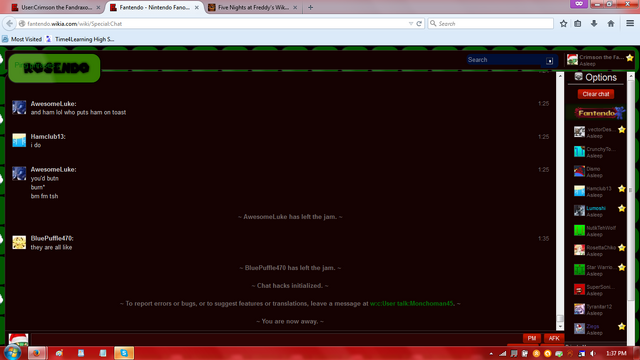This screenshot has height=360, width=640.
Task: Click the chat search submit button
Action: coord(549,61)
